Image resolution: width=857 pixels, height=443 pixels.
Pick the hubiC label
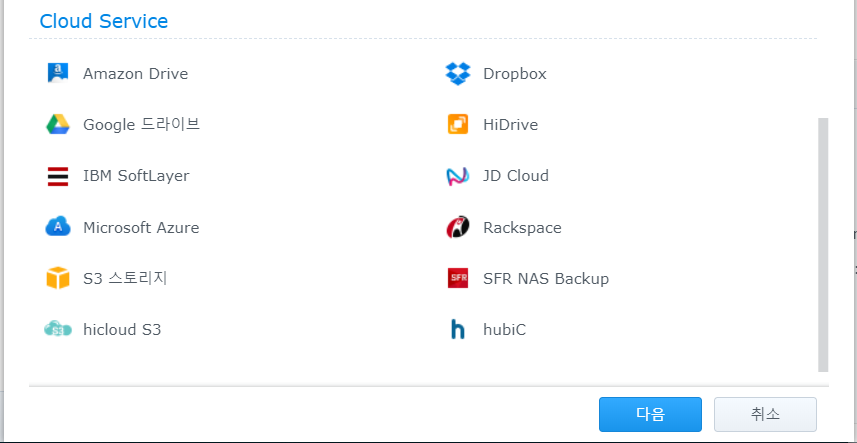click(x=504, y=330)
